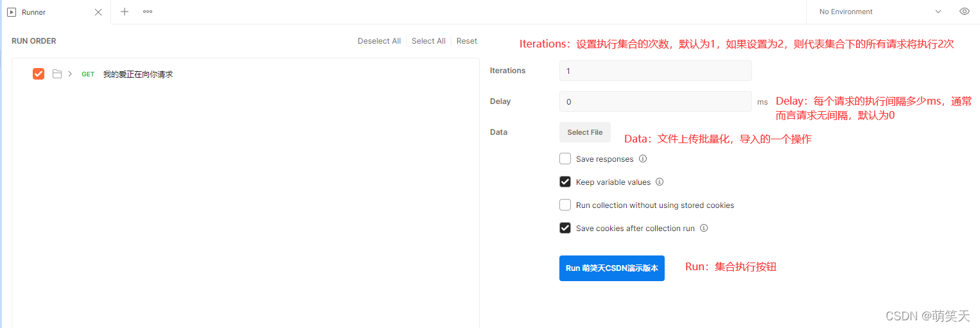
Task: Click the GET method label
Action: point(88,74)
